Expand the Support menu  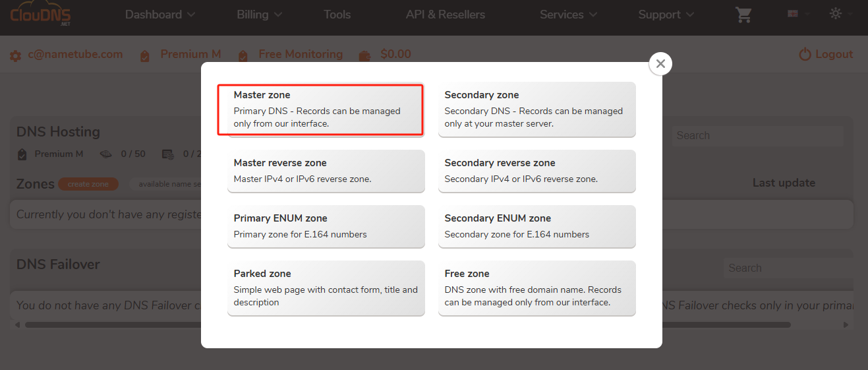(666, 15)
